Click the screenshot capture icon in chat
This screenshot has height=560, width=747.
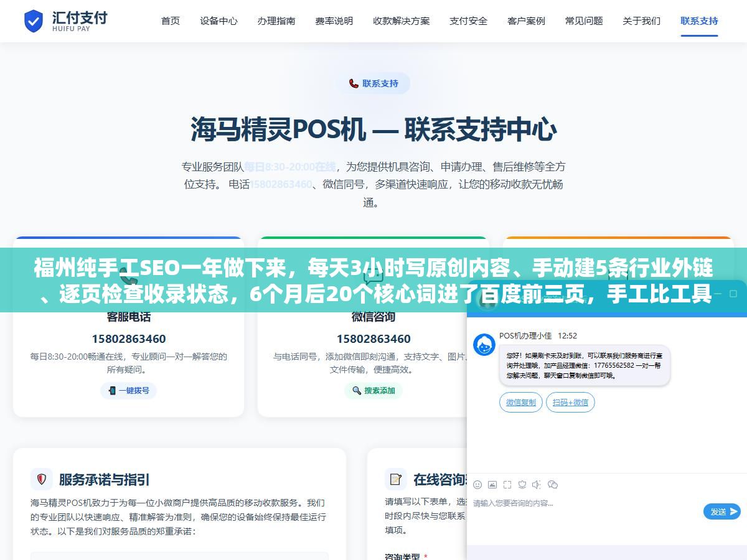[507, 484]
